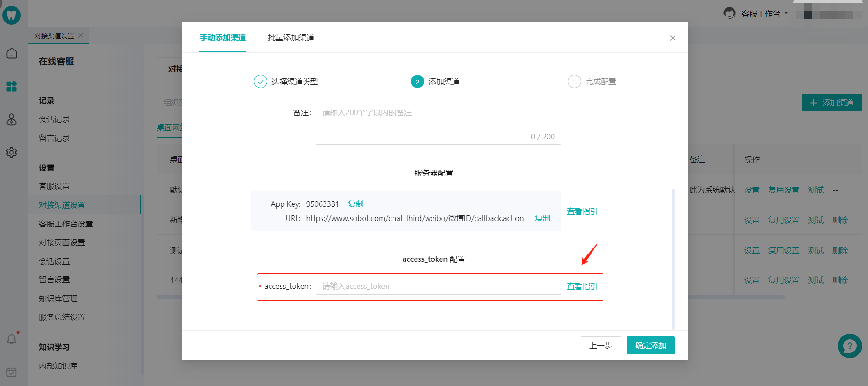Click step 3 完成配置 circle
Image resolution: width=868 pixels, height=386 pixels.
coord(574,82)
